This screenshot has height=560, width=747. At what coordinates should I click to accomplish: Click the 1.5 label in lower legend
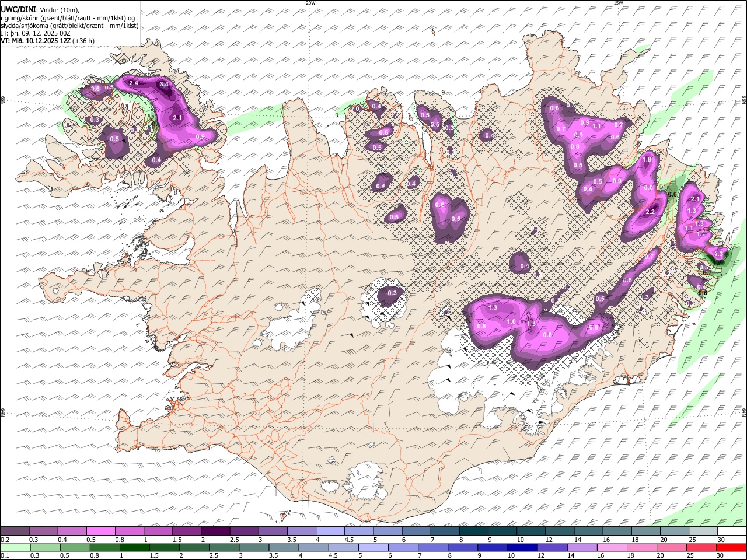pos(155,556)
